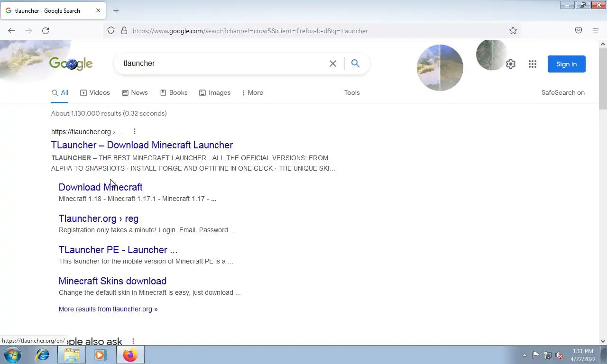Viewport: 607px width, 364px height.
Task: Go back to the previous page
Action: pos(11,31)
